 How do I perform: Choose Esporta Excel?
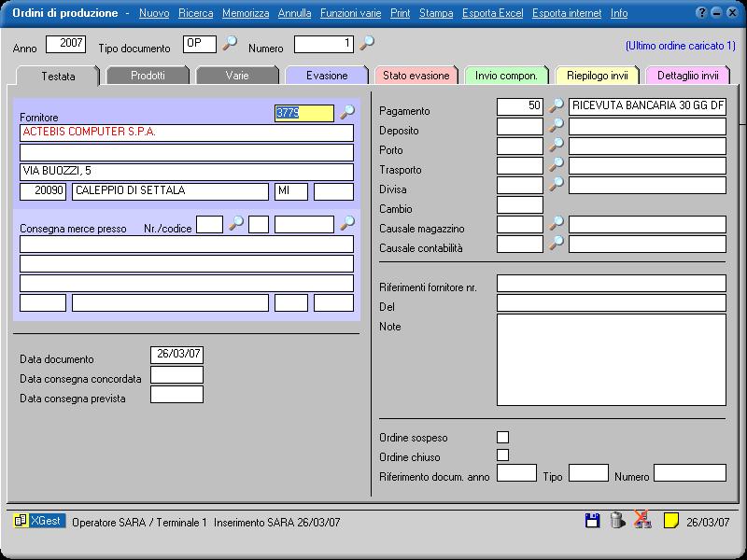point(493,13)
